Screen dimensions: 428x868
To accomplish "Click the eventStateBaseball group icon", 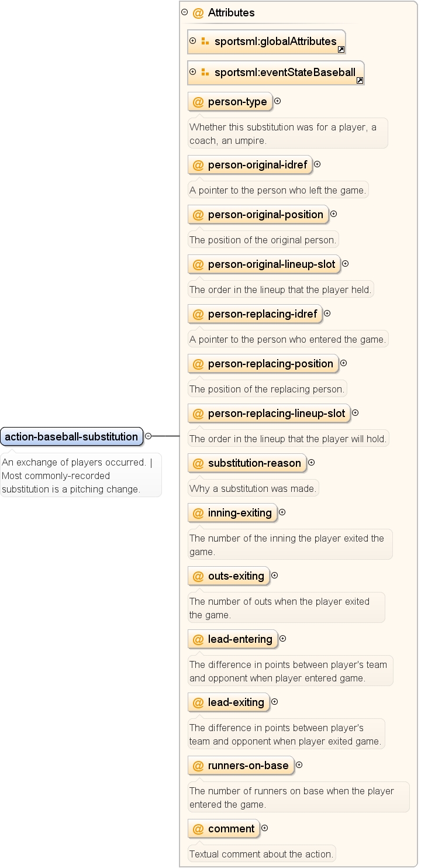I will click(205, 73).
